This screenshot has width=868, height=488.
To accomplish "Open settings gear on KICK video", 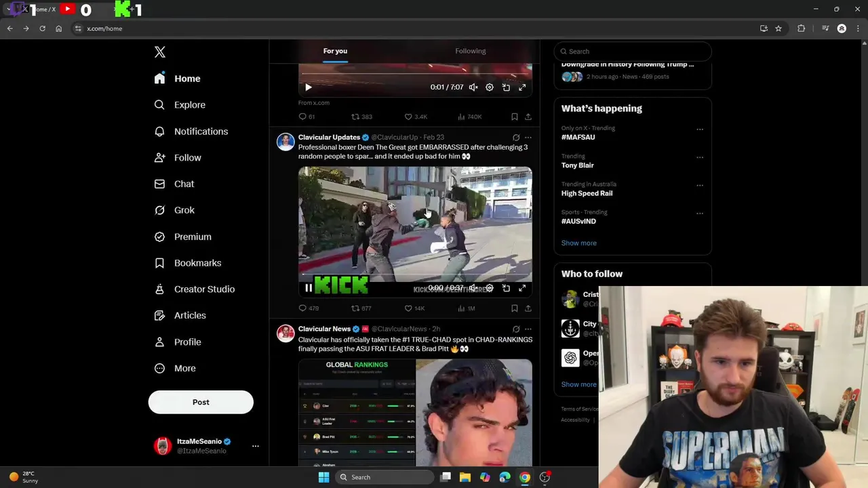I will pos(490,288).
